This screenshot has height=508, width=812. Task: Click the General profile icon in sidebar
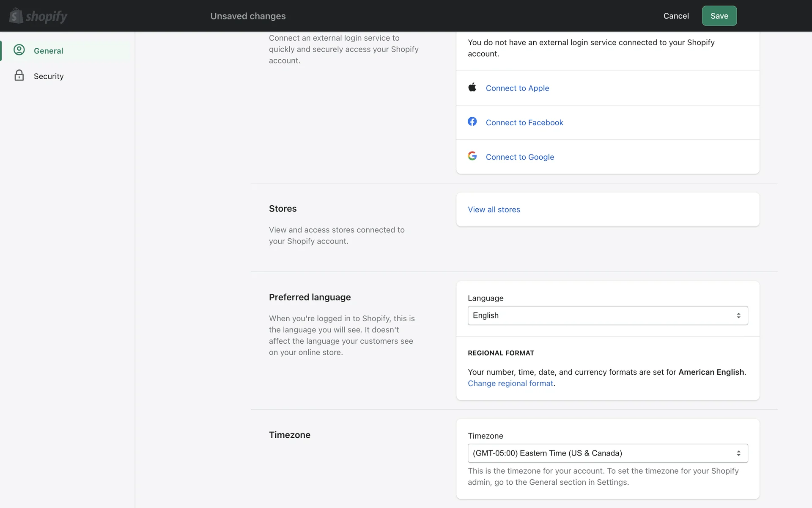(x=19, y=50)
